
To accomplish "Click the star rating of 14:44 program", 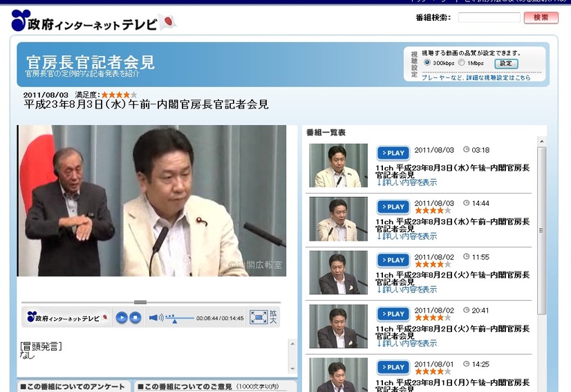I will pos(433,211).
